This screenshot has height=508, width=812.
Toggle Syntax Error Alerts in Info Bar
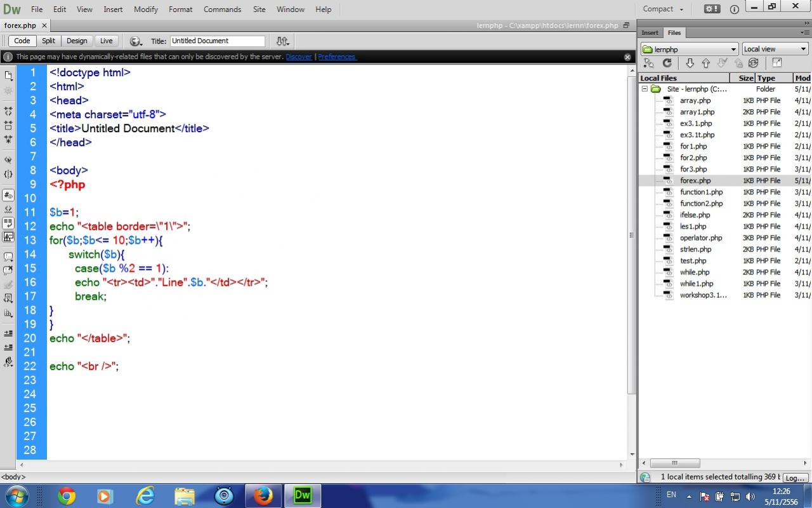tap(8, 237)
